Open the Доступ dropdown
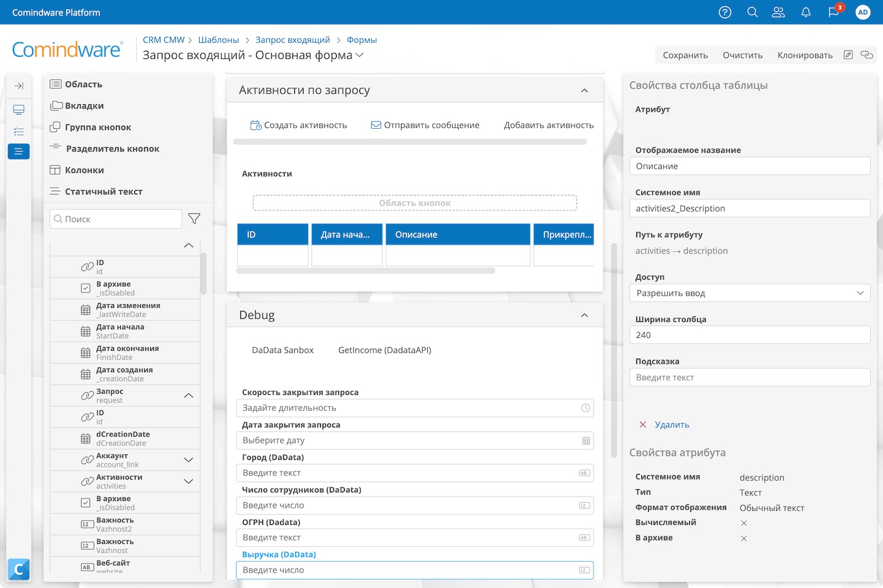 [x=750, y=293]
